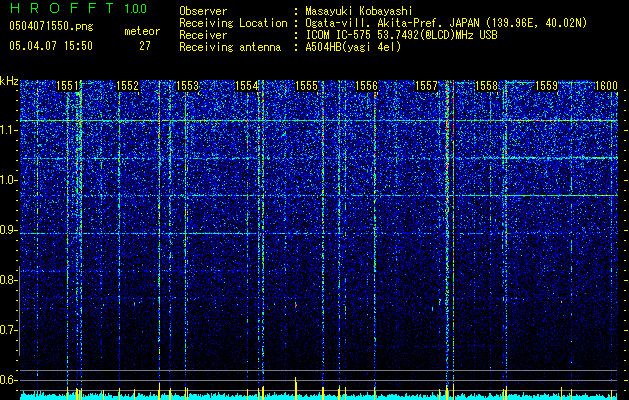The image size is (629, 400).
Task: Click the 1.0 frequency axis label
Action: coord(8,180)
